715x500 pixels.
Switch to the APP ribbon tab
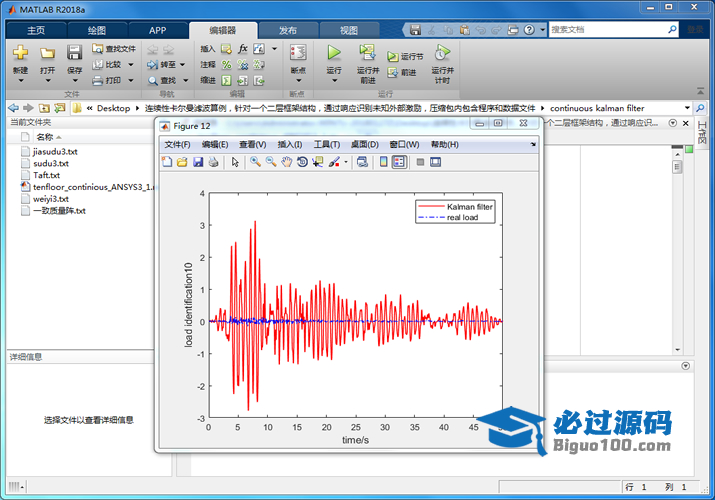157,30
